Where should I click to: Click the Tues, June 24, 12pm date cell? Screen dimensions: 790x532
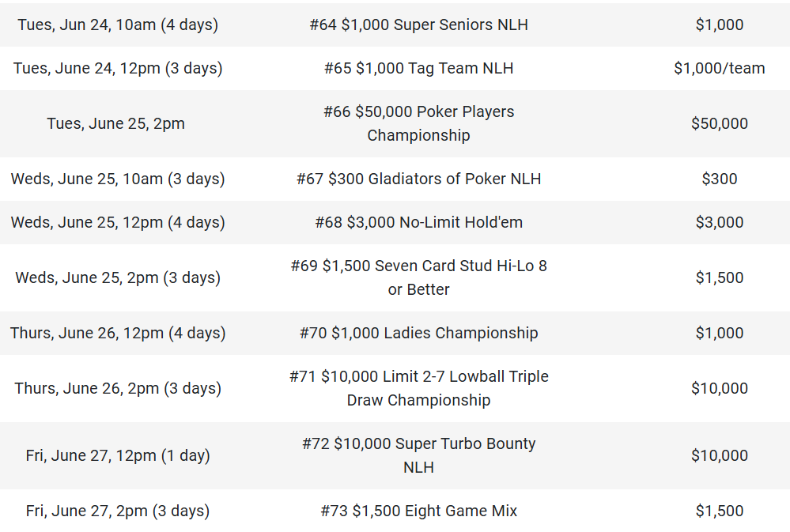click(x=118, y=68)
